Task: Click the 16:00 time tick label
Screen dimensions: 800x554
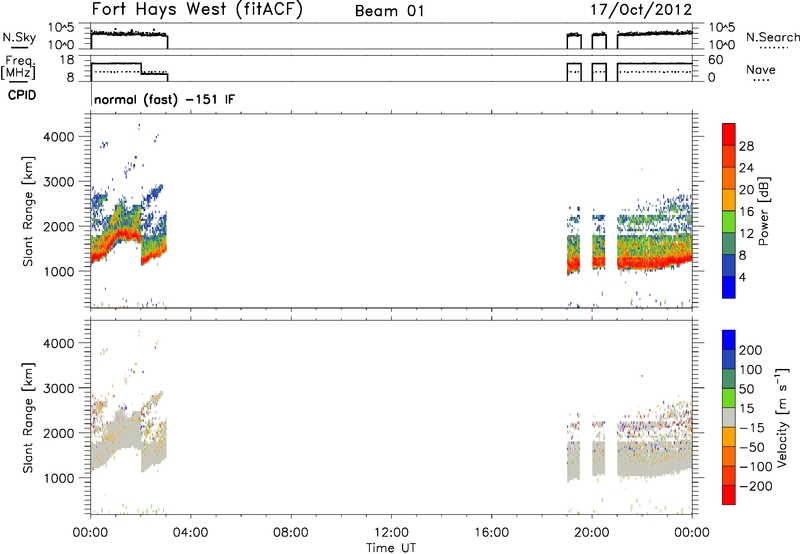Action: pyautogui.click(x=491, y=533)
